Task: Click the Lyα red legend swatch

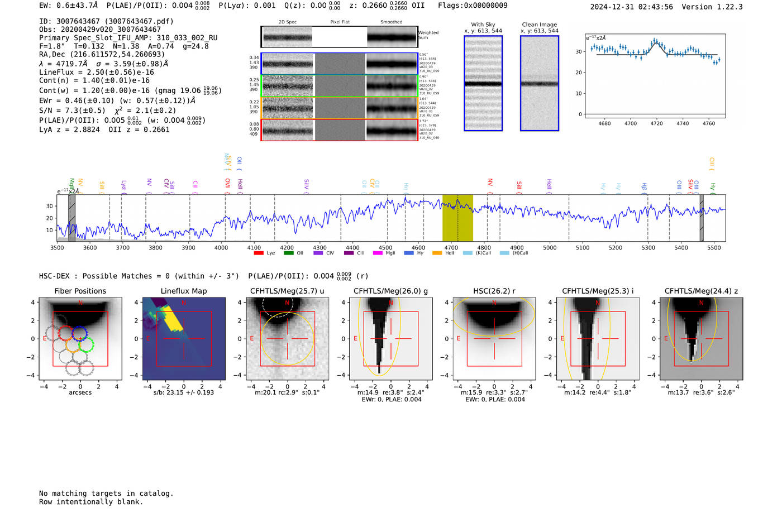Action: click(259, 253)
